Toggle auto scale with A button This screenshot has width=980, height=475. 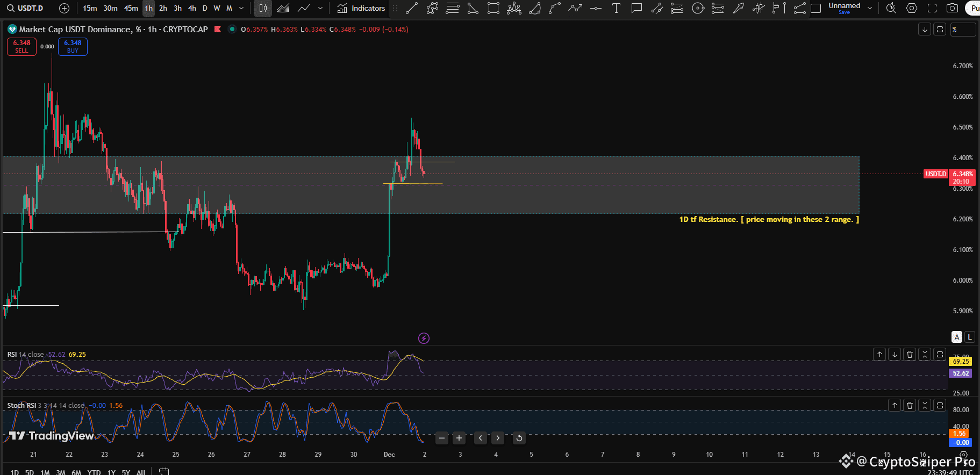957,337
